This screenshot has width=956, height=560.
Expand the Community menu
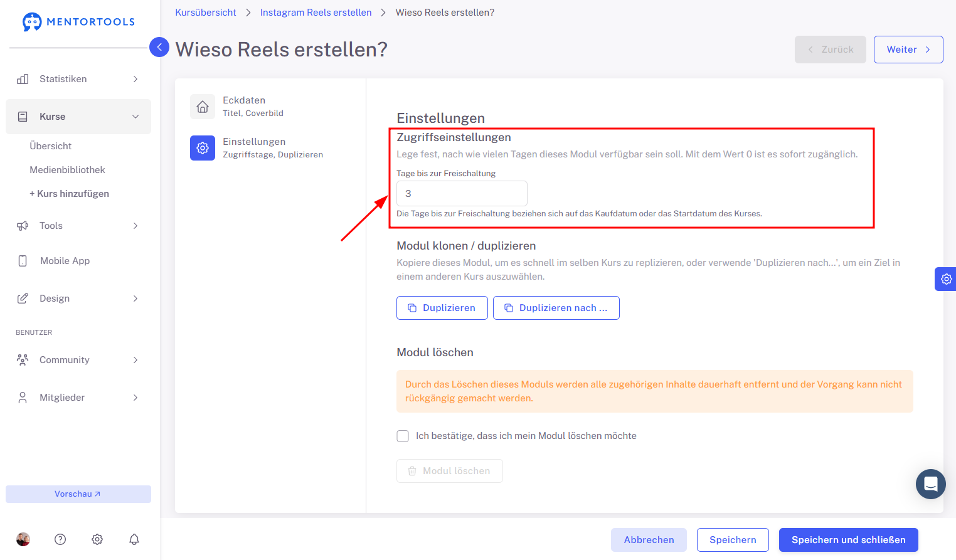coord(78,360)
